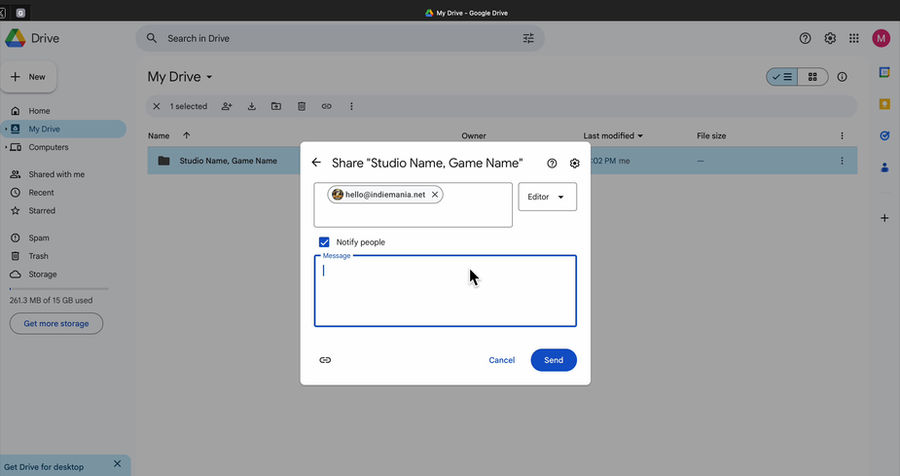The height and width of the screenshot is (476, 900).
Task: Open the Trash section
Action: (38, 256)
